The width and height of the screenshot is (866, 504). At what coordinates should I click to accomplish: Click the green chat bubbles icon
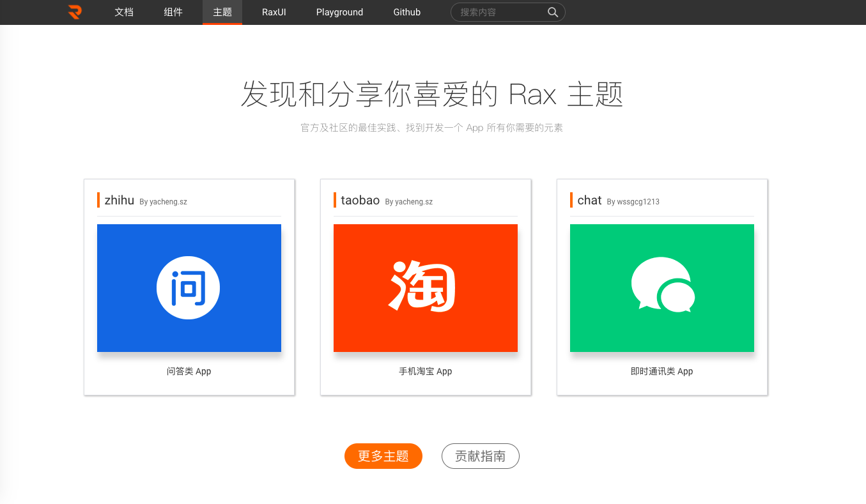pos(662,286)
